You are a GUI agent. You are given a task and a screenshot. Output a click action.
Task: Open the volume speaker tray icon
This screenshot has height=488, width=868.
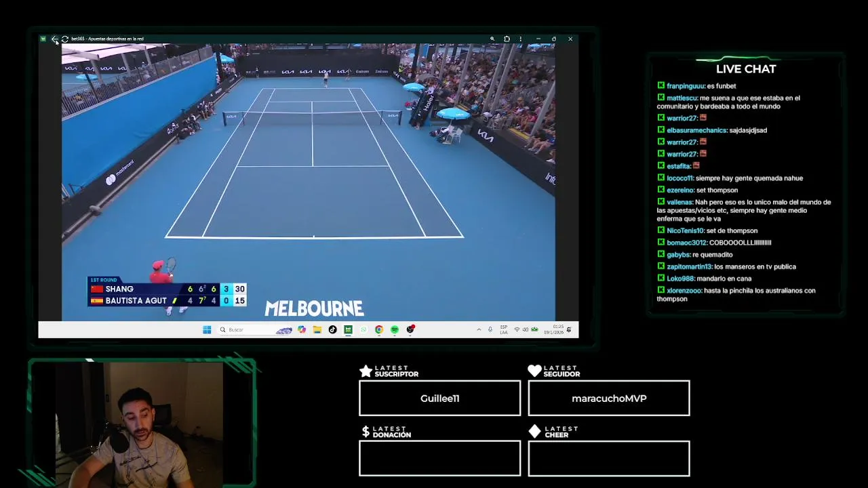coord(526,330)
